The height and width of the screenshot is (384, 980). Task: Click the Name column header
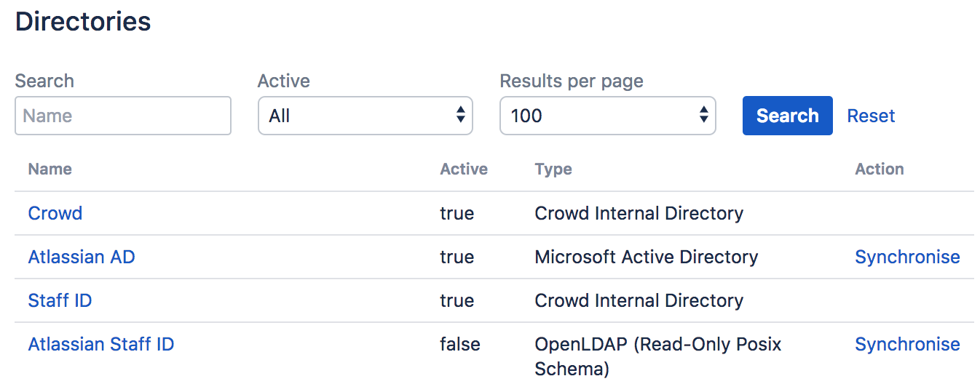pos(50,169)
